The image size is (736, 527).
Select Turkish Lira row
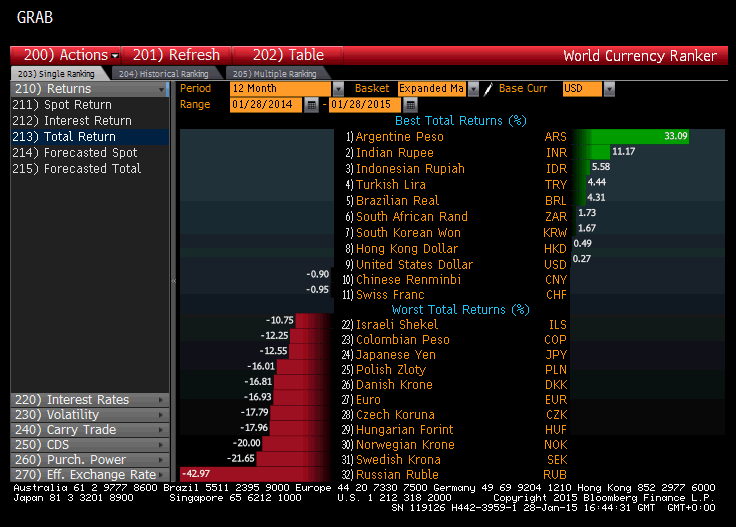point(456,184)
